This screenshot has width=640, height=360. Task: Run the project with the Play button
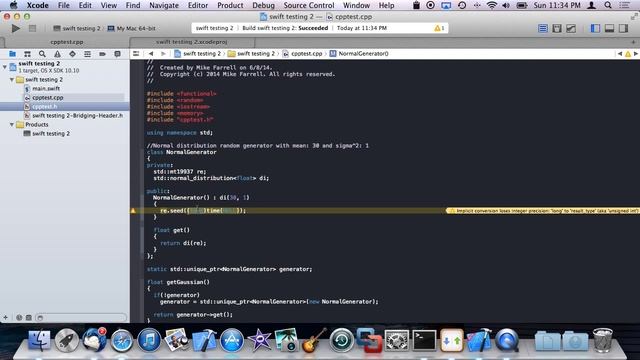click(16, 28)
